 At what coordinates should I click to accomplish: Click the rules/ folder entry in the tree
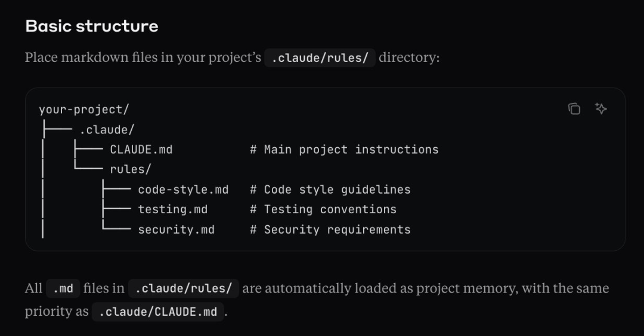pyautogui.click(x=131, y=169)
